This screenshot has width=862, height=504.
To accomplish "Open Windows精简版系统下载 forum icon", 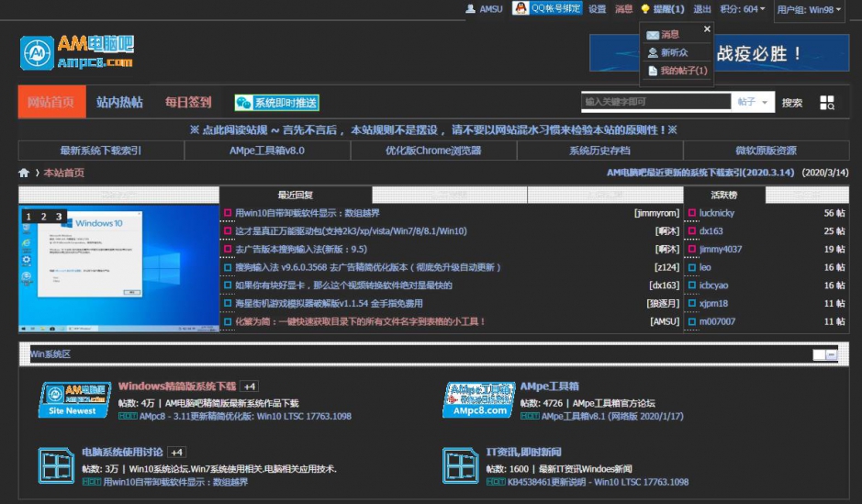I will [74, 400].
